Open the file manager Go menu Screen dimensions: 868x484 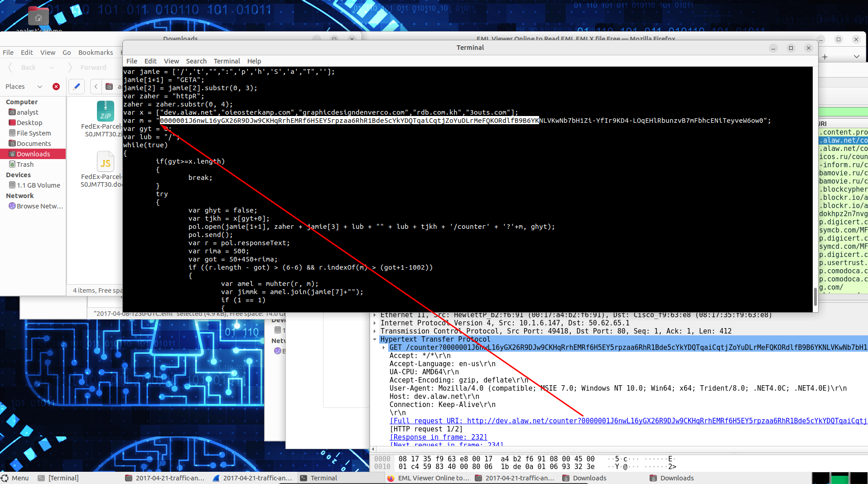[x=67, y=53]
